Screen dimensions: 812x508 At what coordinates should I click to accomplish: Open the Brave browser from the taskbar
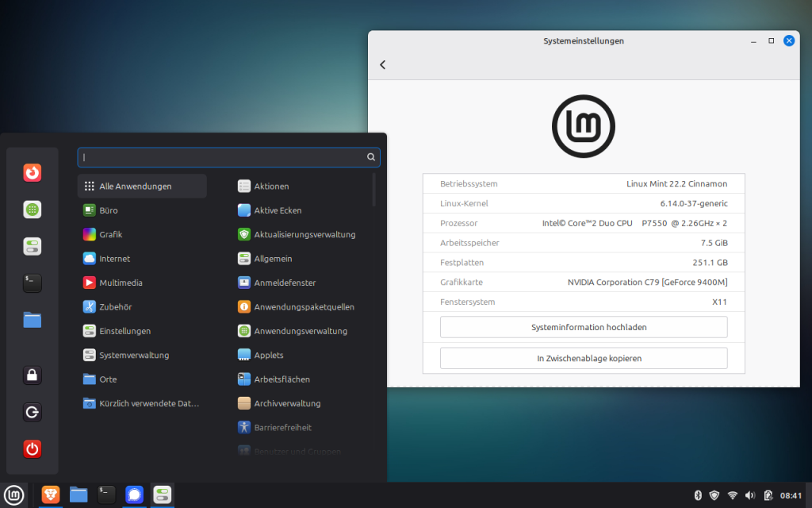click(51, 495)
